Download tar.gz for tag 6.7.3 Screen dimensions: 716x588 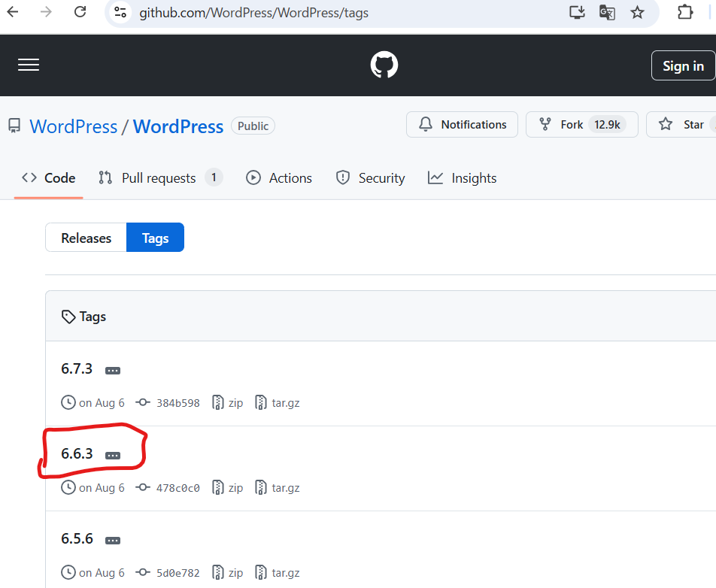tap(278, 403)
